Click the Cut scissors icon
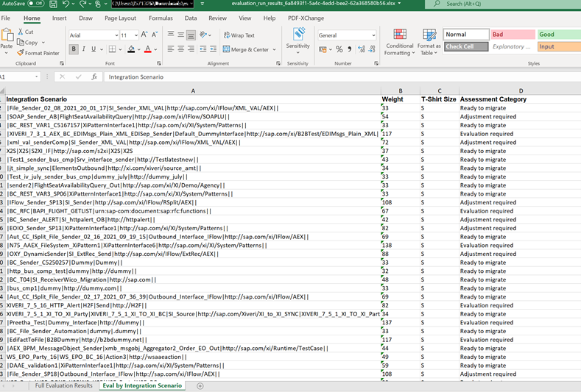Image resolution: width=581 pixels, height=392 pixels. (x=21, y=32)
